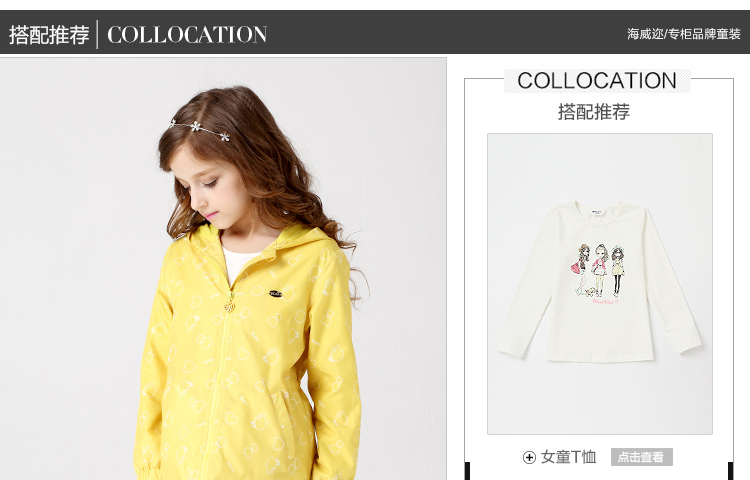Select the white long-sleeve T-shirt product image

pyautogui.click(x=600, y=284)
